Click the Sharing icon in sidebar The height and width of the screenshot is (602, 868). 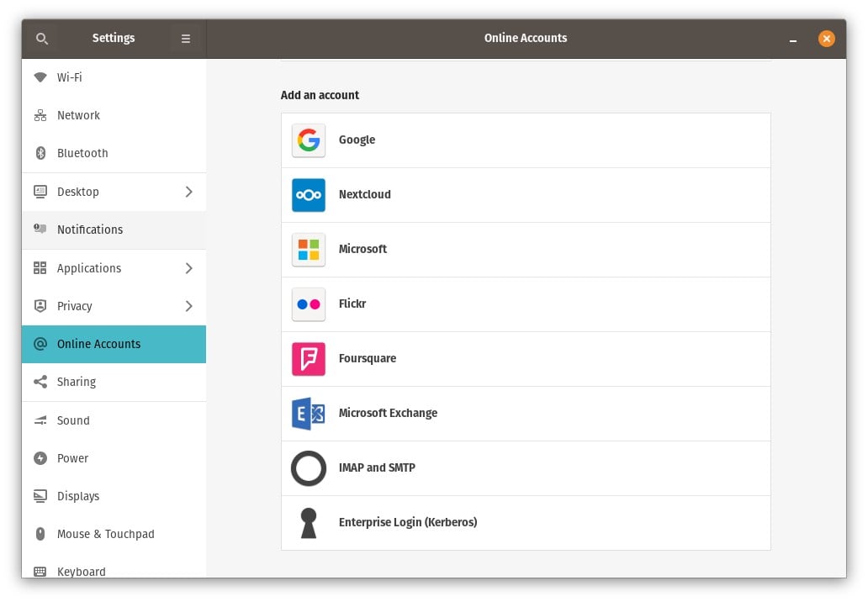coord(40,382)
